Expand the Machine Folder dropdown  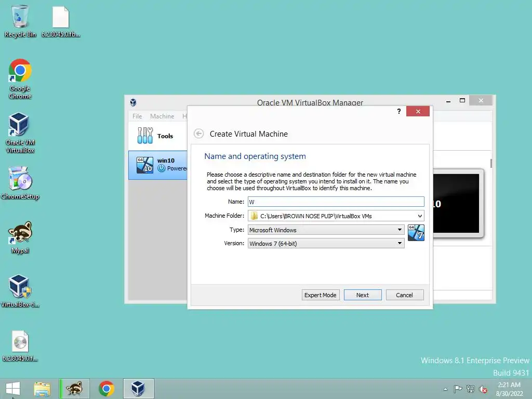click(x=420, y=216)
